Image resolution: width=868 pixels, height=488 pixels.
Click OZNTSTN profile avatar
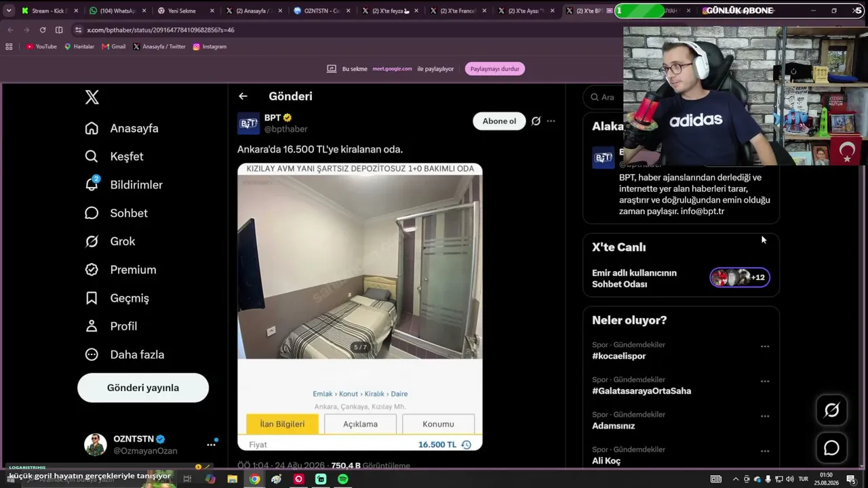[96, 445]
